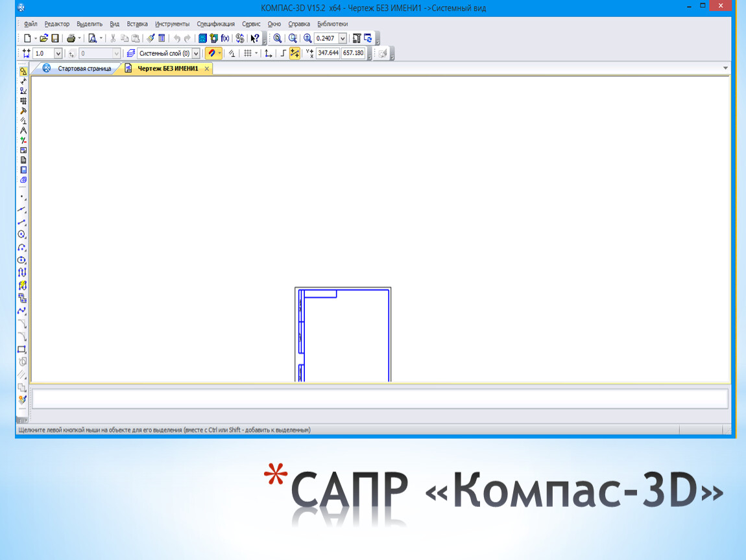Click the Redo arrow icon
746x560 pixels.
(x=187, y=38)
